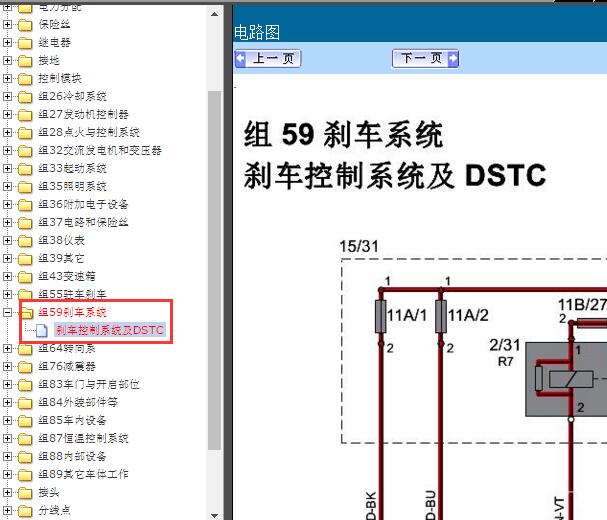Click fuse 11A/2 label in diagram
The width and height of the screenshot is (607, 520).
tap(468, 316)
